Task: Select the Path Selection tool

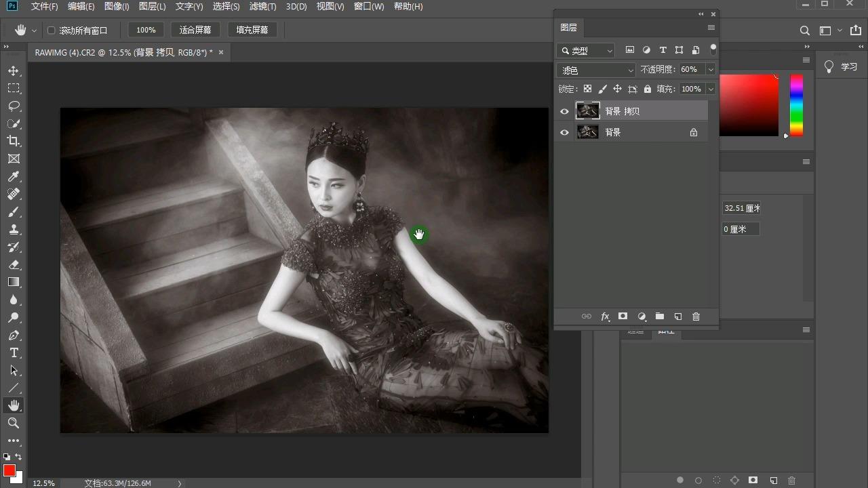Action: tap(14, 370)
